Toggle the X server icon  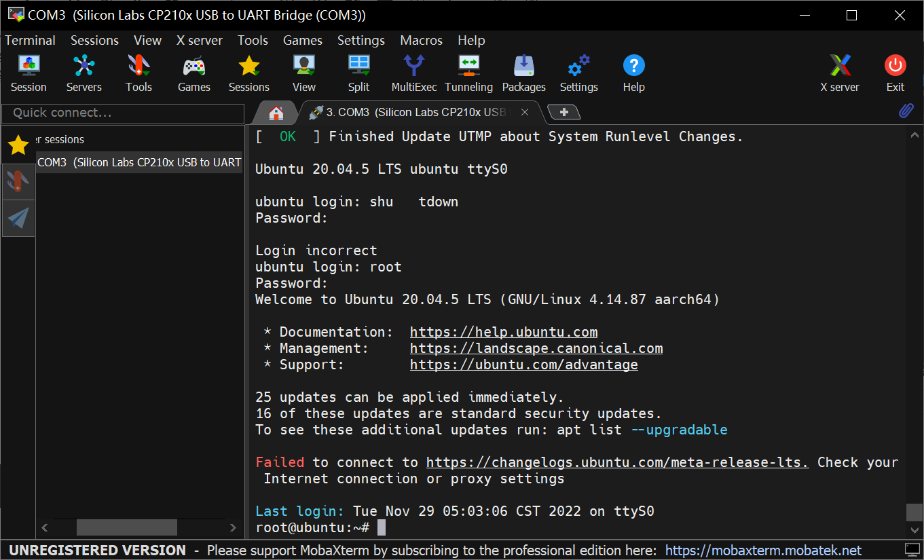[840, 73]
